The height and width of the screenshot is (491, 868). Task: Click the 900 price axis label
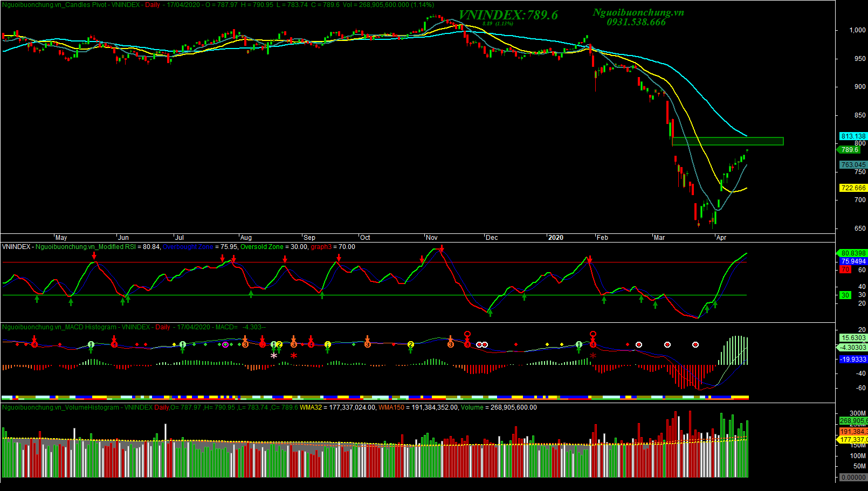pyautogui.click(x=859, y=87)
